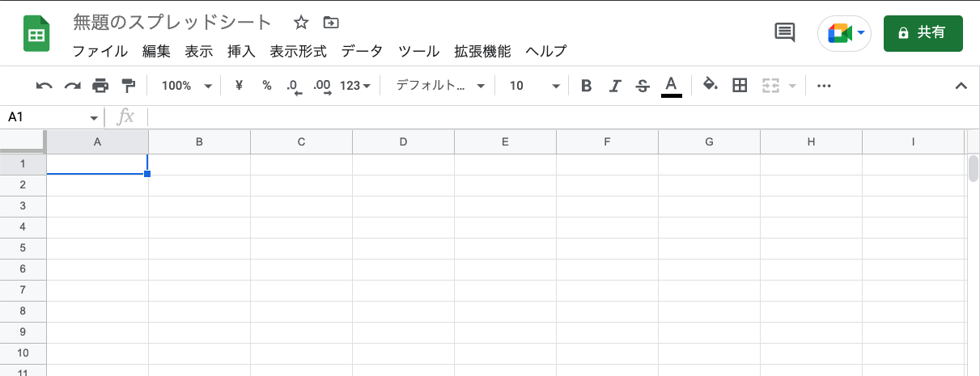Screen dimensions: 980x376
Task: Open the 拡張機能 menu
Action: pyautogui.click(x=482, y=51)
